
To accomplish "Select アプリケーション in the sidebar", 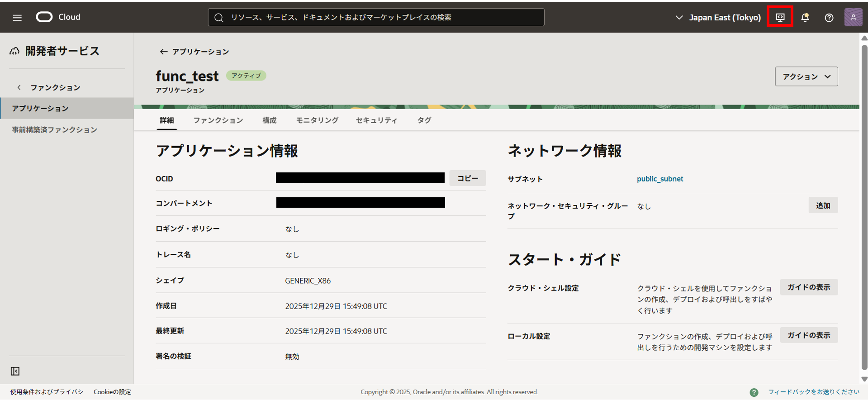I will [67, 108].
